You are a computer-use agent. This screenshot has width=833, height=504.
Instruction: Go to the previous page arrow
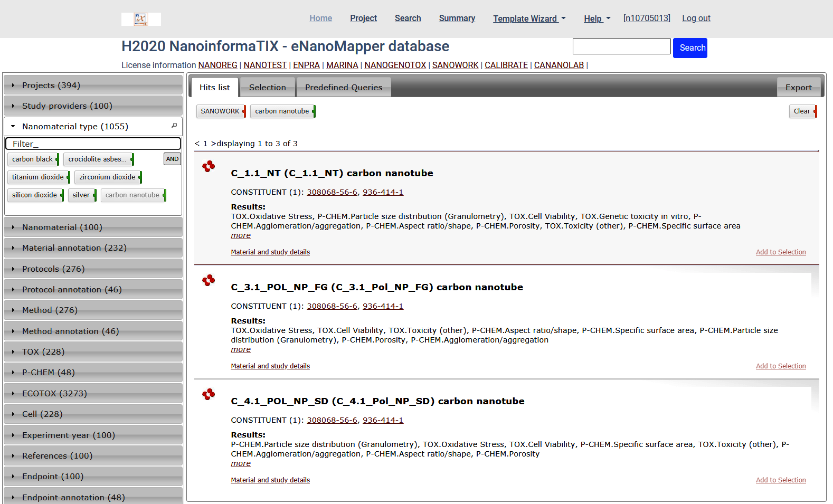(x=197, y=144)
